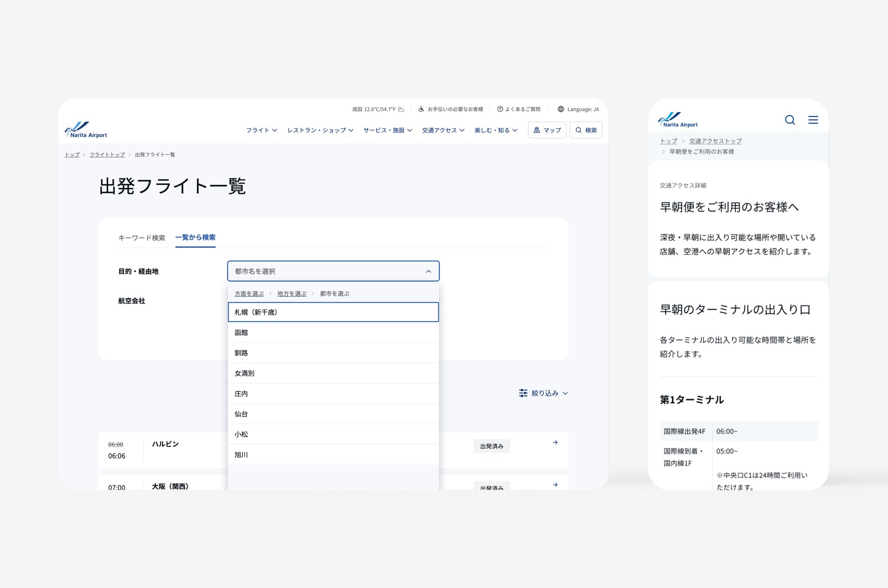888x588 pixels.
Task: Select the 一覧から検索 tab
Action: coord(195,238)
